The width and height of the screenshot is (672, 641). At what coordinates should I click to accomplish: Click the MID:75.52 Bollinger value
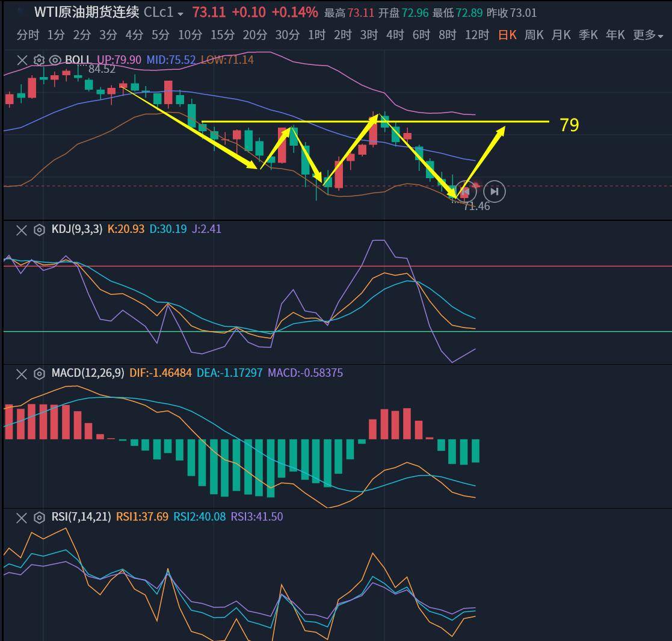coord(171,60)
